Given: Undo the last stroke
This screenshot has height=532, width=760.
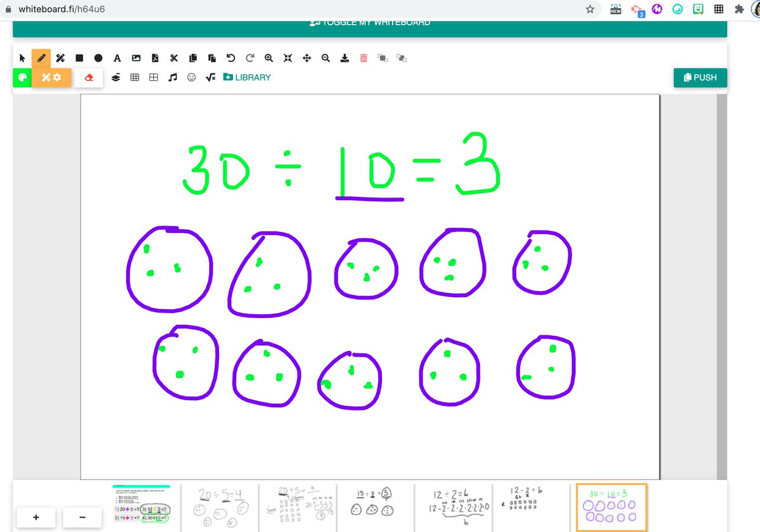Looking at the screenshot, I should pyautogui.click(x=231, y=58).
